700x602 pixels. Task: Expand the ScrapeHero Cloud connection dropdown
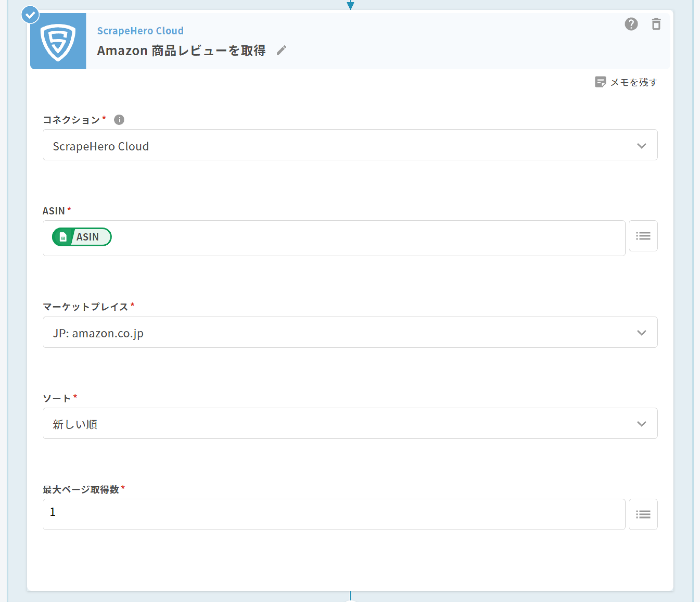click(350, 145)
